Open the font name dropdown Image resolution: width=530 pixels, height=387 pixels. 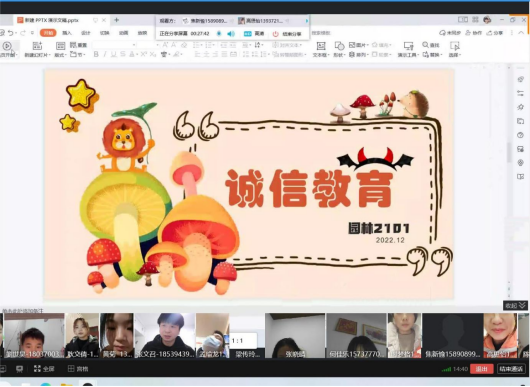click(115, 45)
